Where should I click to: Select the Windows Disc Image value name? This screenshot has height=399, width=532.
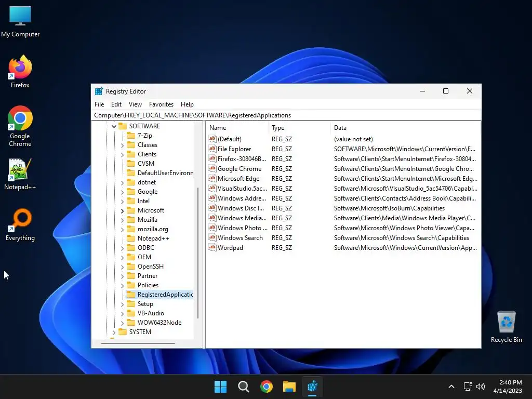pyautogui.click(x=241, y=208)
